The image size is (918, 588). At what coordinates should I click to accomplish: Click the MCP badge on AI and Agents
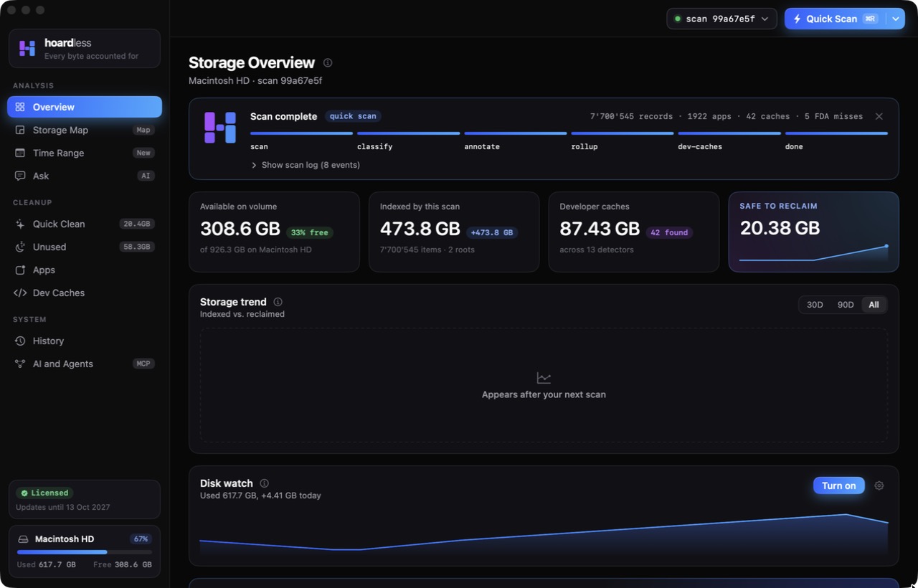143,364
